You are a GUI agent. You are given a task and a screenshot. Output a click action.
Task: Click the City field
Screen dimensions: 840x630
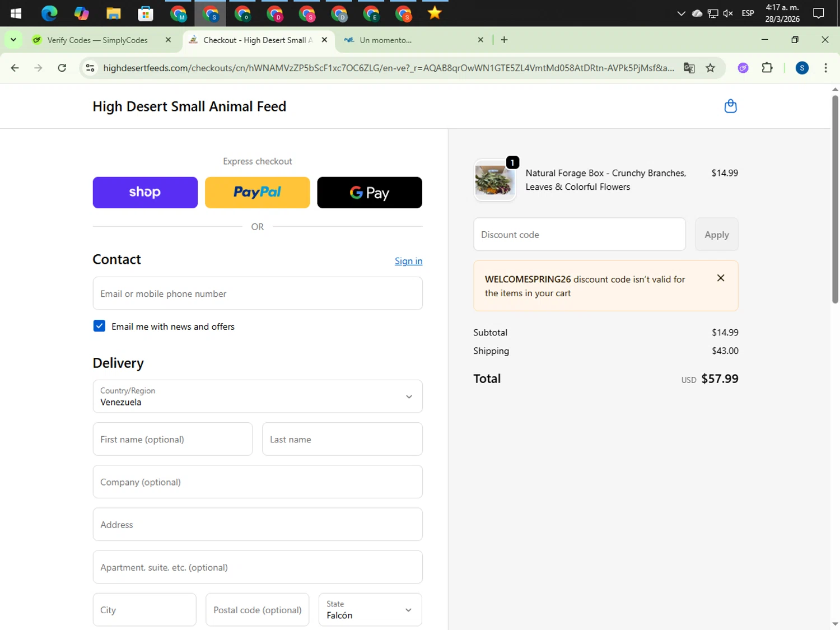[x=144, y=610]
